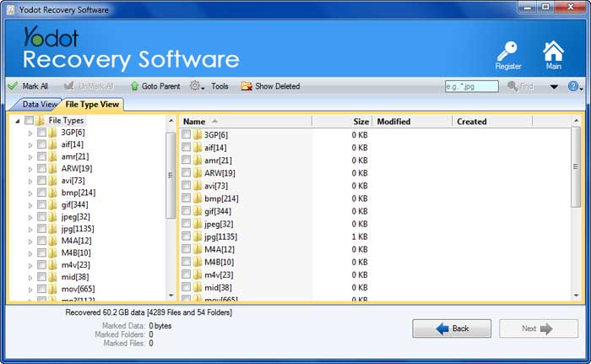Select the mid[38] folder icon in tree
Screen dimensions: 591x364
(52, 277)
